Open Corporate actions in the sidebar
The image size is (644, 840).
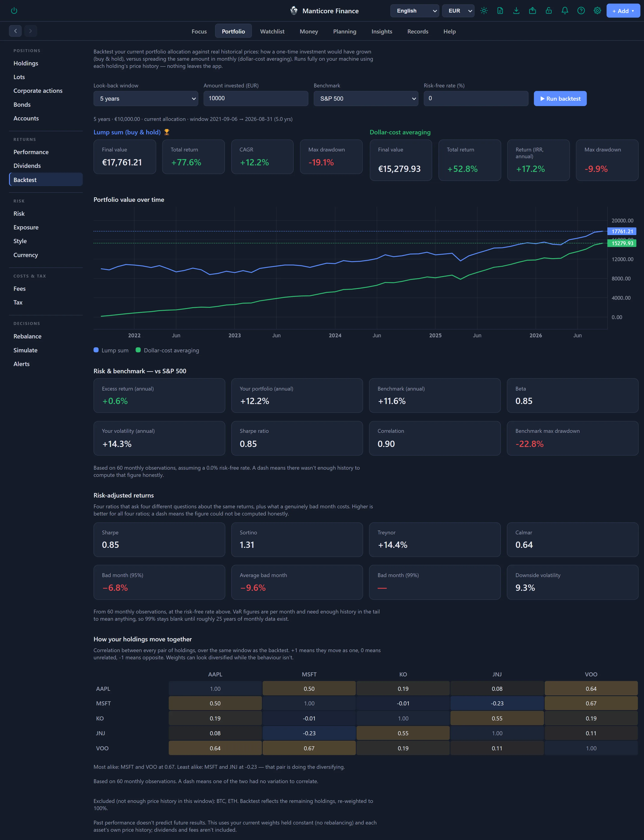coord(46,91)
